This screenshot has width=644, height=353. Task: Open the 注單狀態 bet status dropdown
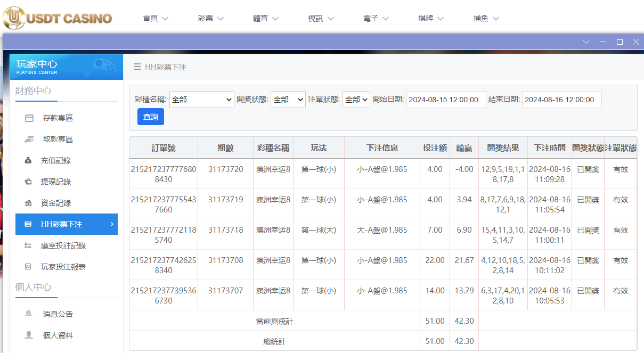356,99
